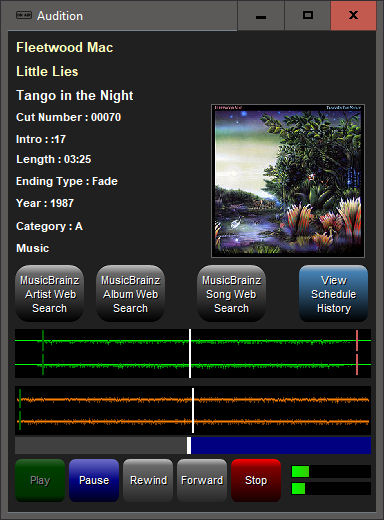
Task: Click the Tango in the Night album art
Action: pos(288,181)
